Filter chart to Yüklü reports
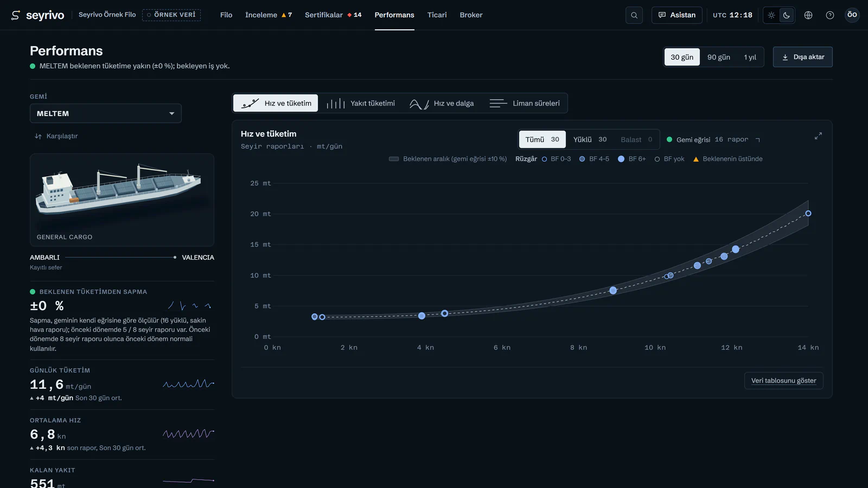 (x=590, y=139)
